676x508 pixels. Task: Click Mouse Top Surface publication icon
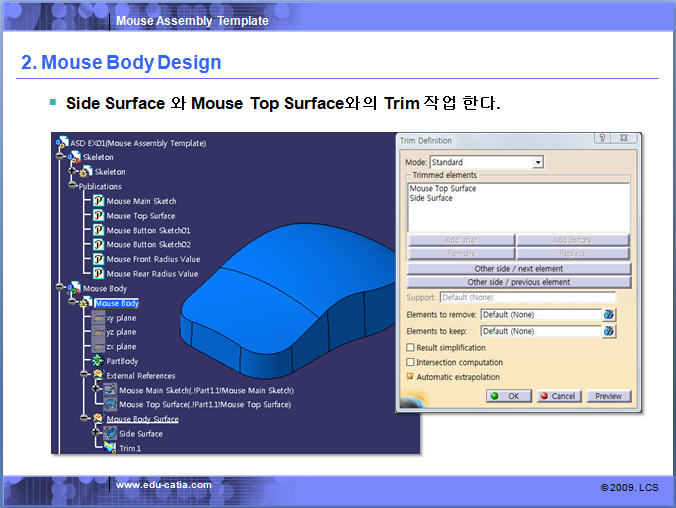tap(98, 215)
